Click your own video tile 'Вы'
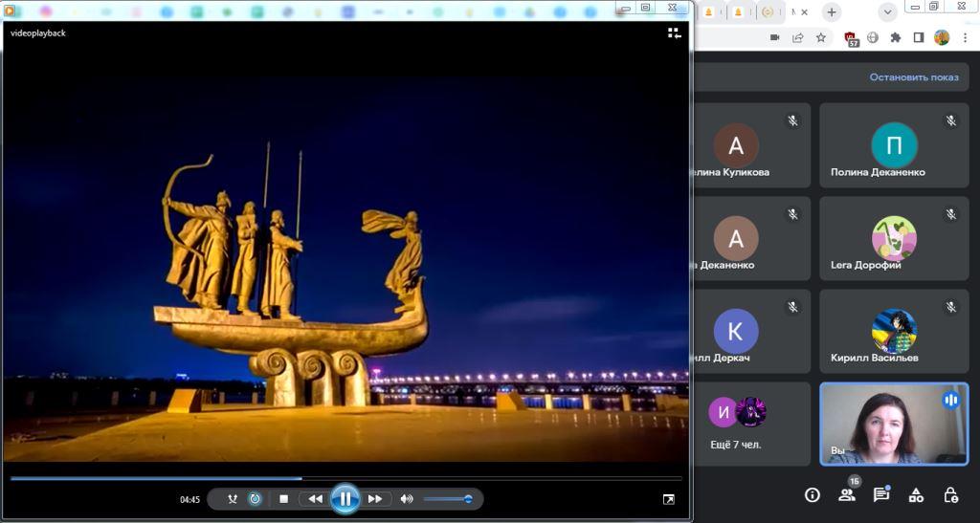 pyautogui.click(x=894, y=425)
